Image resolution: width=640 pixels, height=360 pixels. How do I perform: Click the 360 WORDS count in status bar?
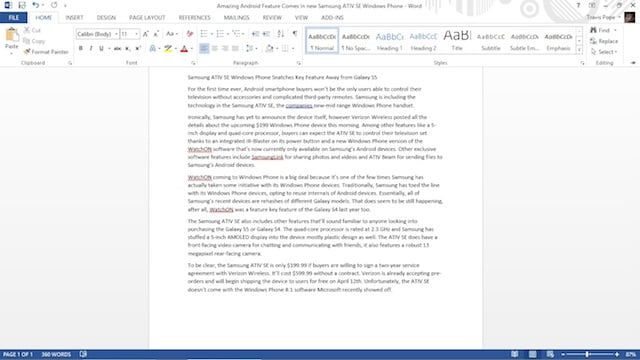point(56,354)
